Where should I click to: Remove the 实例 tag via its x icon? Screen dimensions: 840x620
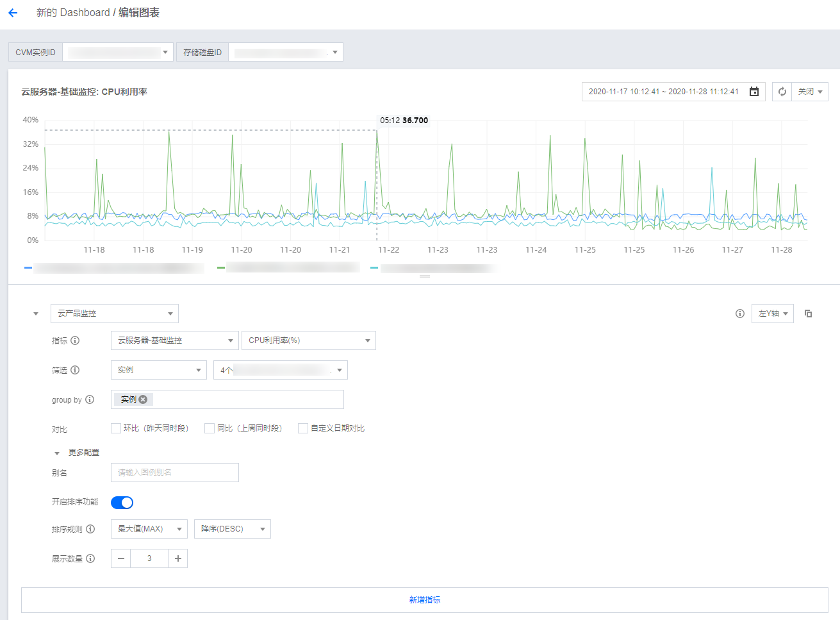click(x=142, y=399)
